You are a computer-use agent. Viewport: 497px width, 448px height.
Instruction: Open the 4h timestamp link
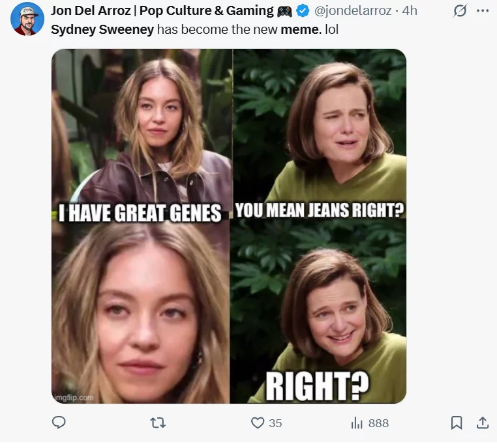[x=410, y=10]
